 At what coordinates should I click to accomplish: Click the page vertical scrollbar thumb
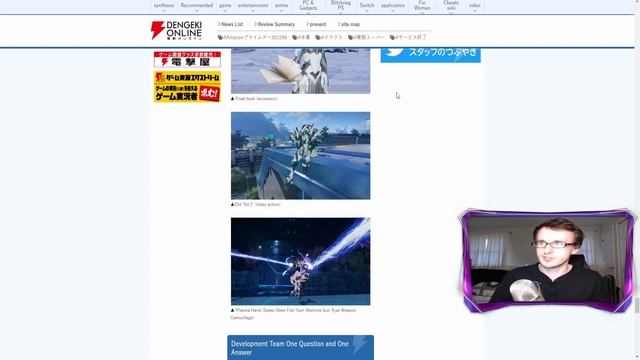point(637,305)
